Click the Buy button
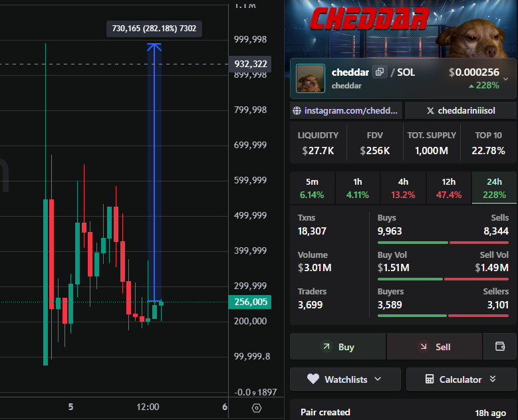The height and width of the screenshot is (420, 518). point(338,346)
